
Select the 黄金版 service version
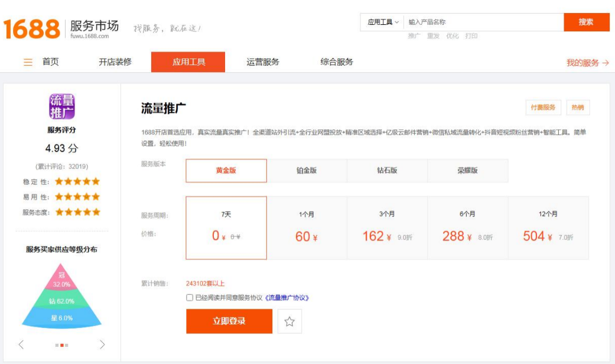(226, 171)
